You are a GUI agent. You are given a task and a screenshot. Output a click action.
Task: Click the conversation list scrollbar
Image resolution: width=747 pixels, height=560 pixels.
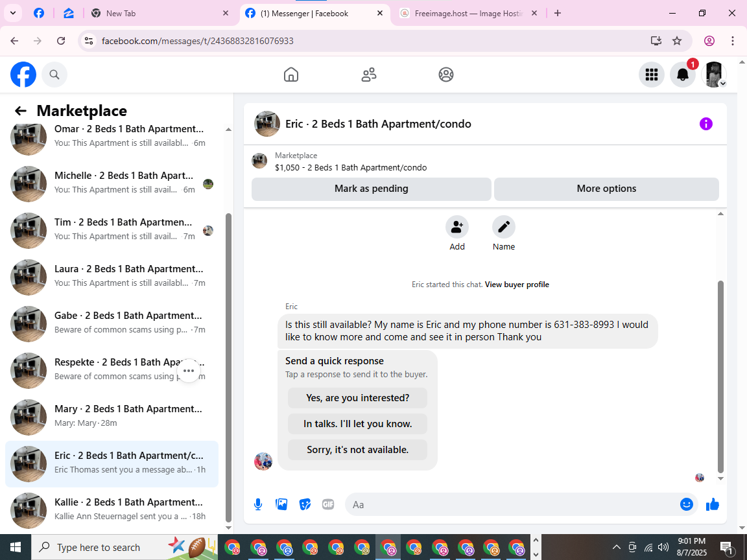pos(228,367)
